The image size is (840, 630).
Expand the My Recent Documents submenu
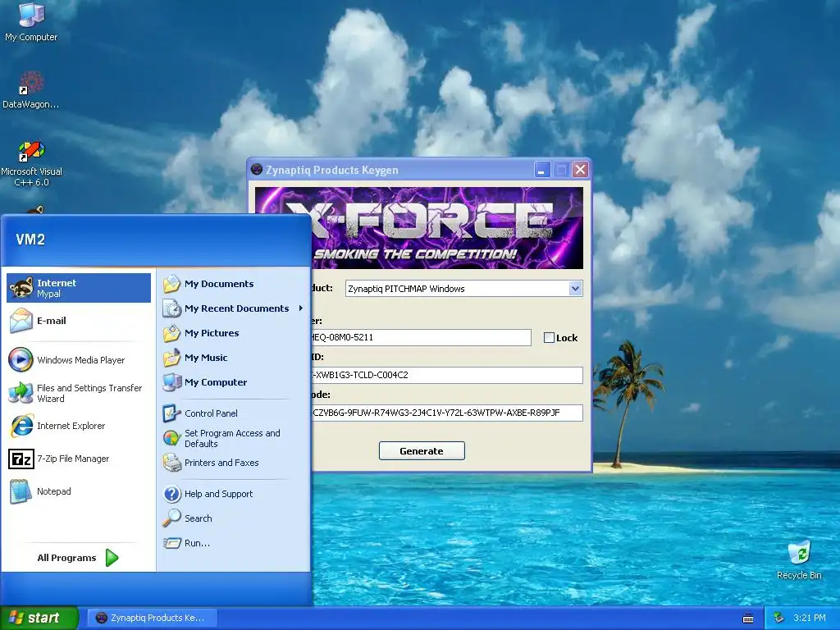point(233,308)
